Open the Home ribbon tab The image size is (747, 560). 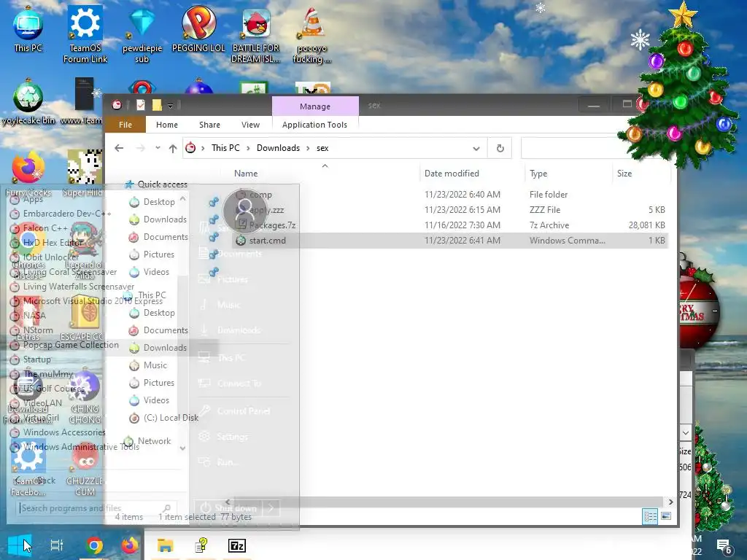click(x=167, y=125)
